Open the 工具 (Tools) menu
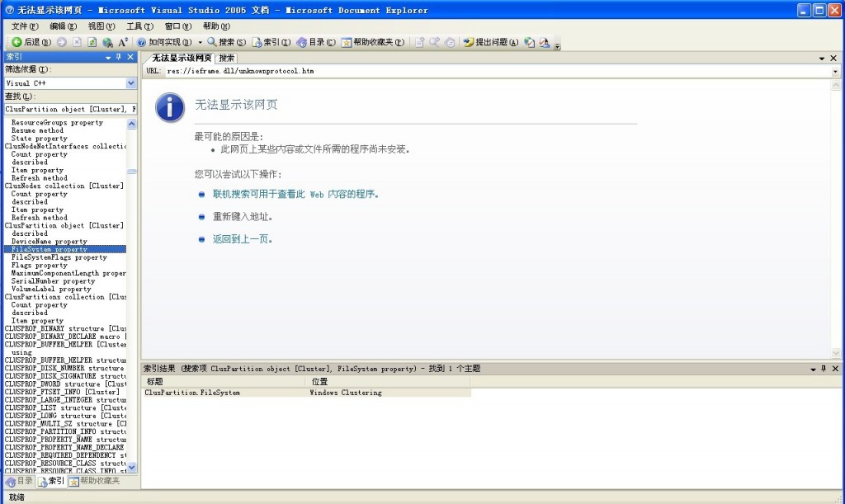Viewport: 845px width, 504px height. [x=139, y=26]
